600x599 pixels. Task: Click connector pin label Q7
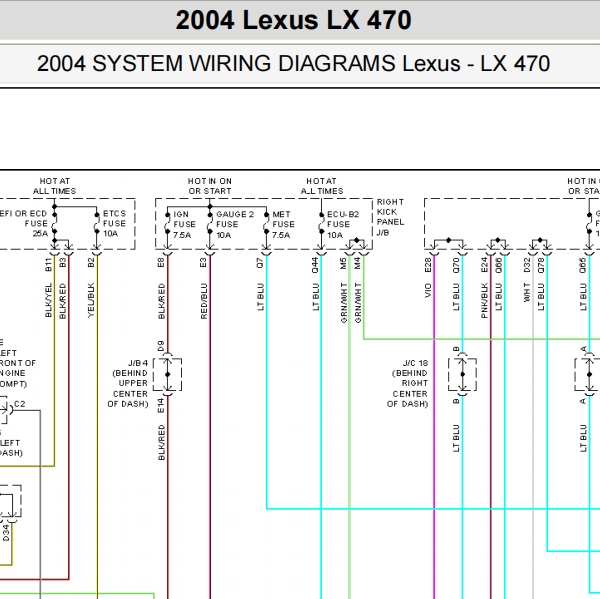coord(260,263)
